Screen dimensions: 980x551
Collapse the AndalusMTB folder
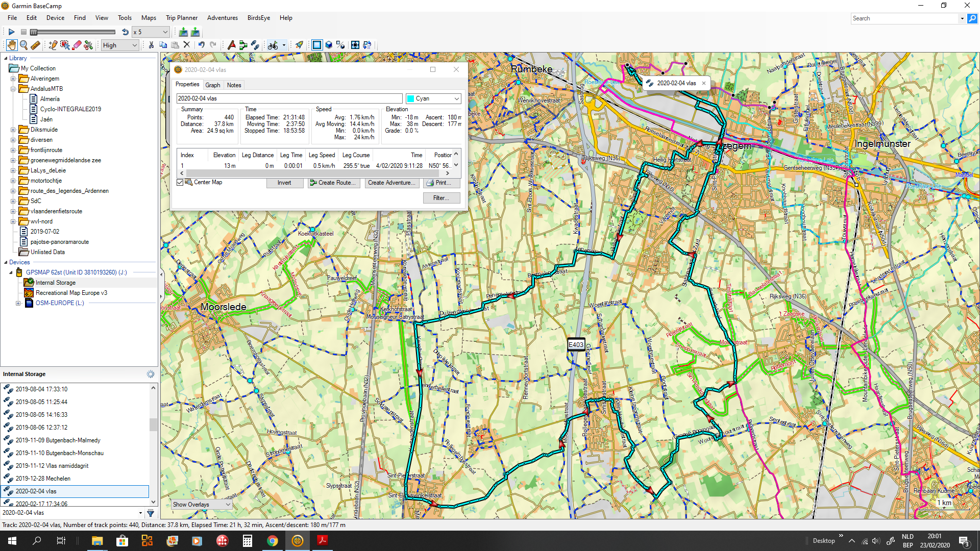(13, 89)
